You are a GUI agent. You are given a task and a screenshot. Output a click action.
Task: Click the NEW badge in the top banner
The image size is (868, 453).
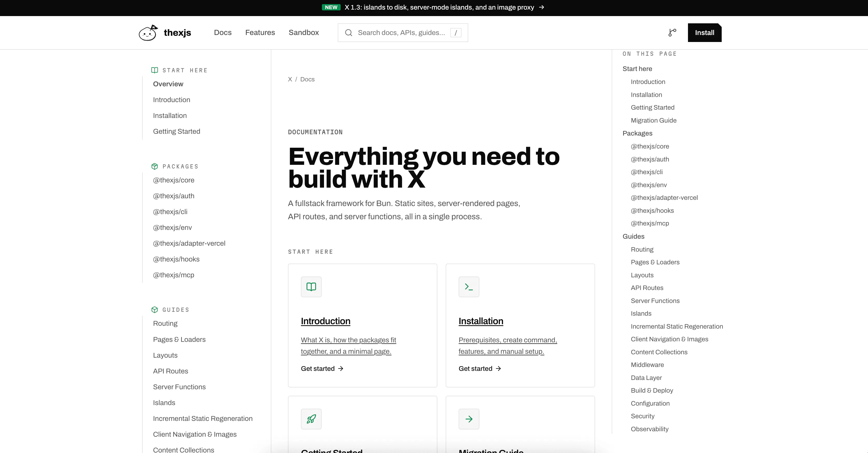point(331,8)
